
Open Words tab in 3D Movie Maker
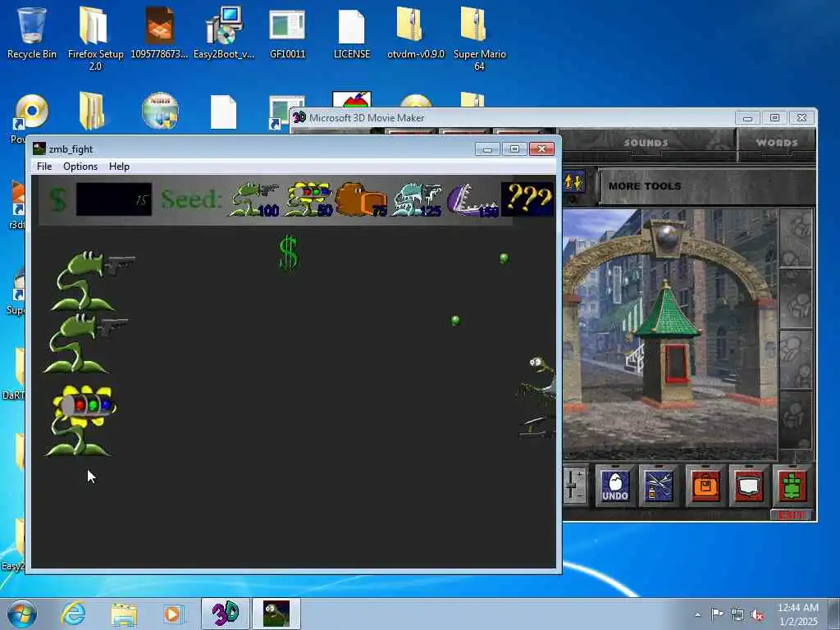point(777,143)
